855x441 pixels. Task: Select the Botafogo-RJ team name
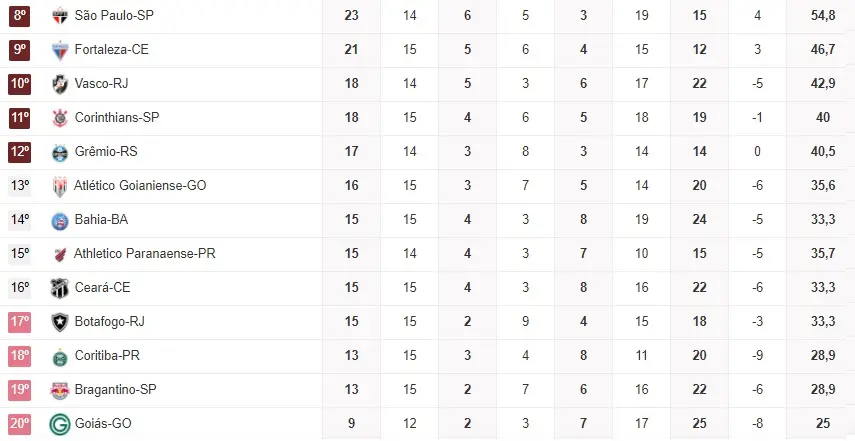(x=110, y=322)
